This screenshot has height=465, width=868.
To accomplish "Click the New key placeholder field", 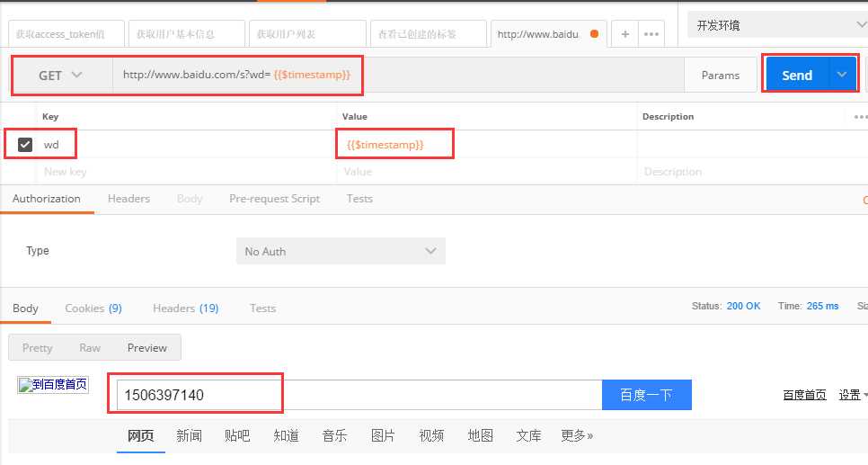I will [x=188, y=171].
